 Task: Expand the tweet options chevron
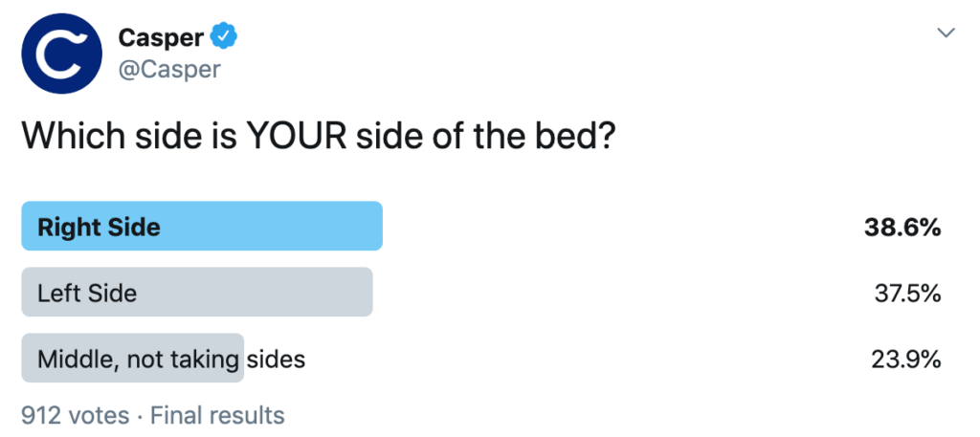coord(946,33)
